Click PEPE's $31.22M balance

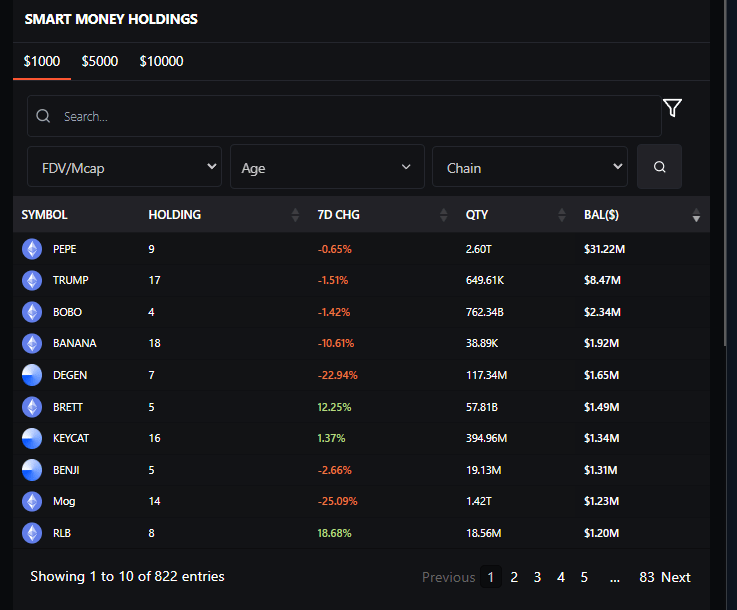pos(604,249)
